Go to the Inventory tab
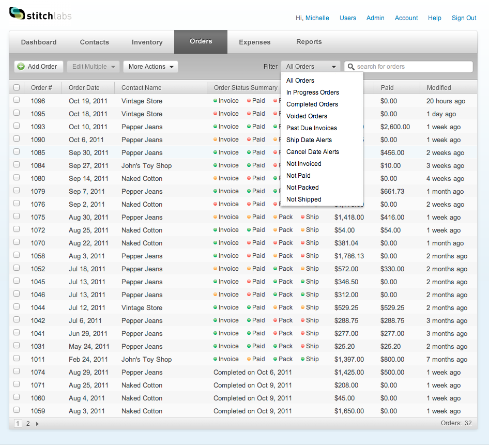489x448 pixels. tap(147, 42)
